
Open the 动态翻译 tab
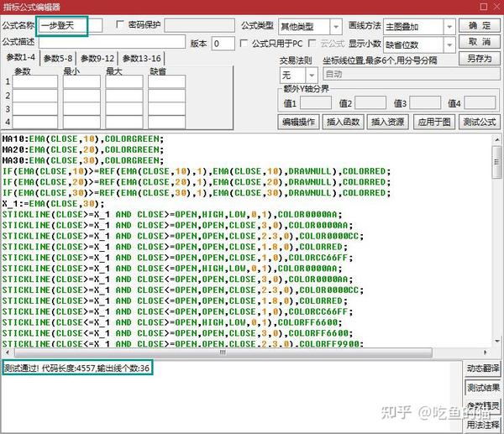[483, 369]
